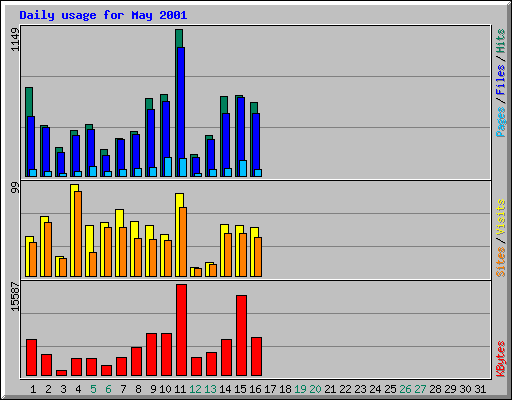
Task: Click the yellow Visits bar for day 4
Action: pyautogui.click(x=73, y=230)
